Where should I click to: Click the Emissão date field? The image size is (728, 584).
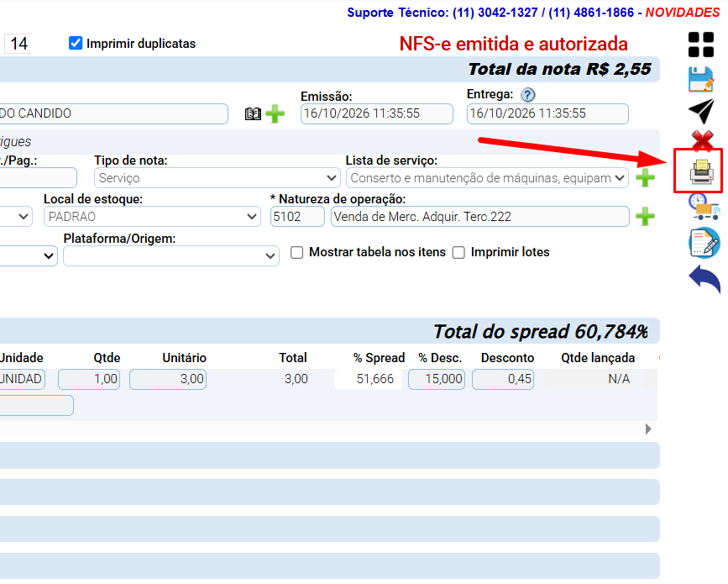tap(376, 113)
